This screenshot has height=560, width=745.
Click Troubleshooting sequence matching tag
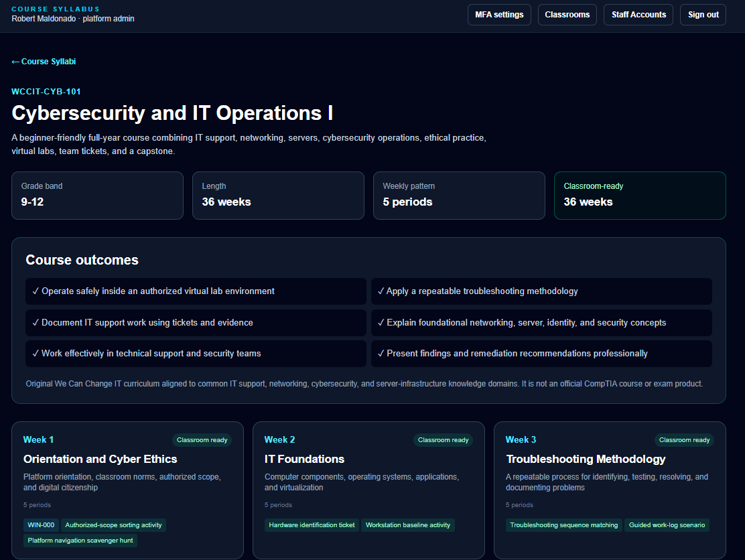point(564,525)
